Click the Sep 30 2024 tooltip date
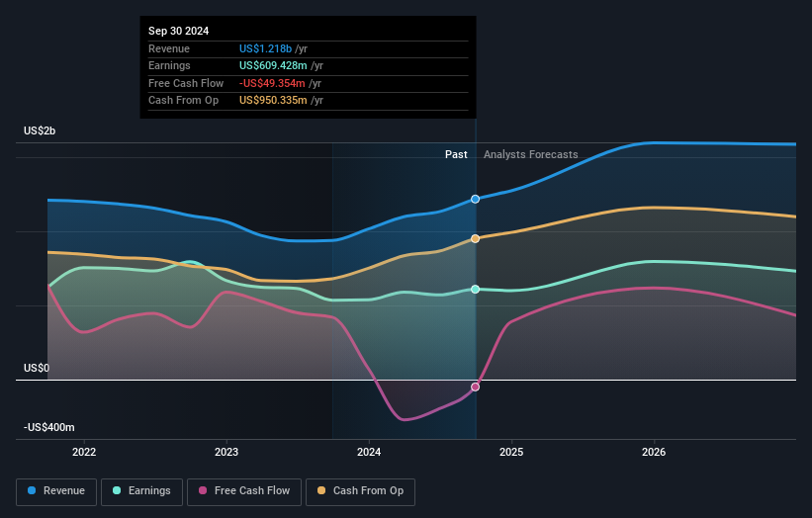Screen dimensions: 812x518 point(179,31)
